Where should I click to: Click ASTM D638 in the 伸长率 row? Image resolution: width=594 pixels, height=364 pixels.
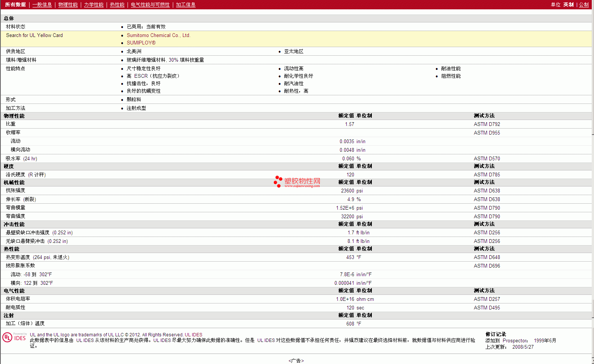(x=487, y=199)
